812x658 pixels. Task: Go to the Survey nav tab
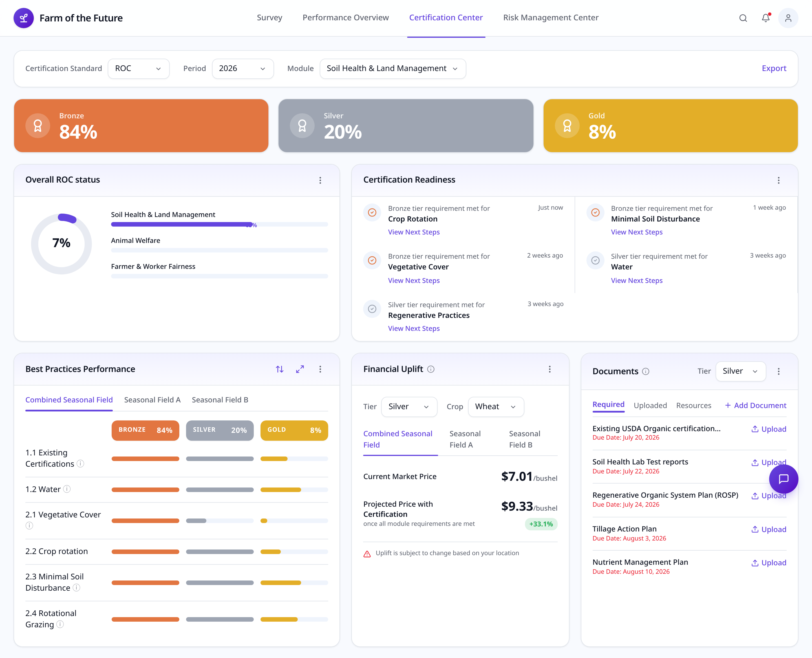tap(269, 17)
